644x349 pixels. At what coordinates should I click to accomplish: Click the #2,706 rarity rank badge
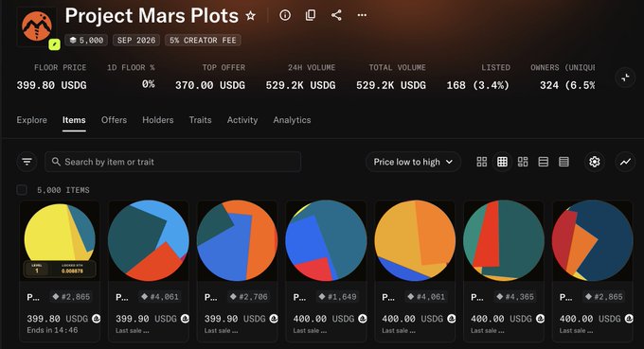(248, 296)
